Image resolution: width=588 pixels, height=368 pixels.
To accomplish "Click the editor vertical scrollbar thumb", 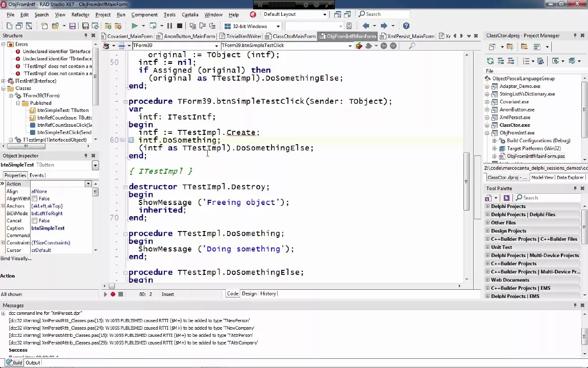I will 467,181.
